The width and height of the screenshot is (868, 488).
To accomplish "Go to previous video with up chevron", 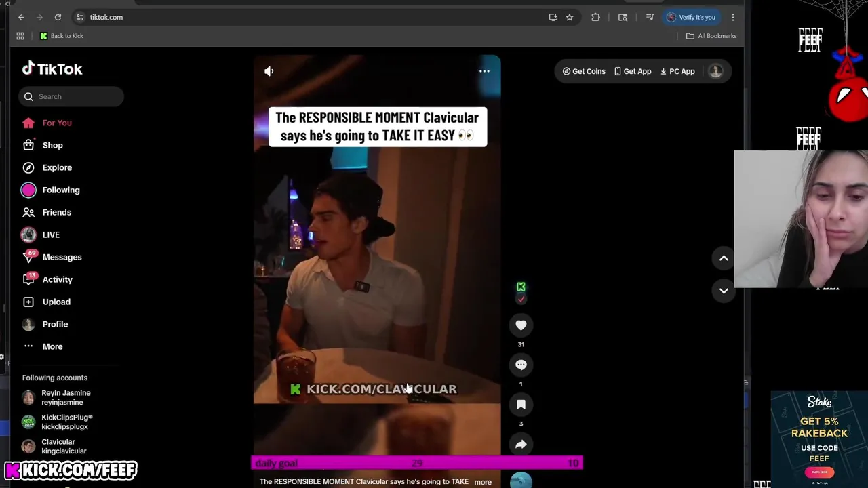I will [x=724, y=258].
